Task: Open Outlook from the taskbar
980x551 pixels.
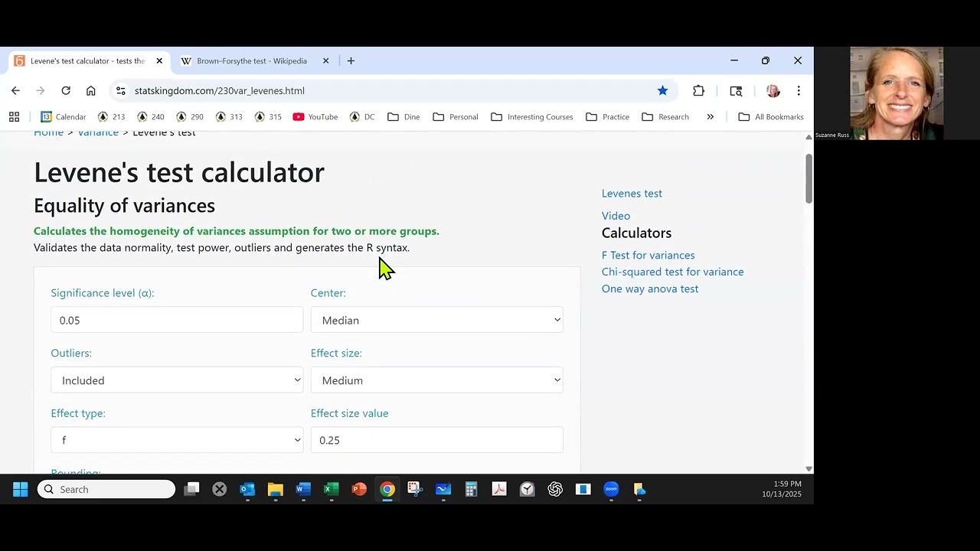Action: 247,489
